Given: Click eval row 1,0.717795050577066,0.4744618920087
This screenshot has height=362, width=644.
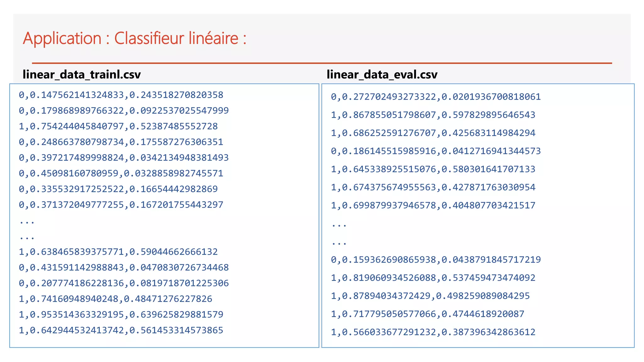Looking at the screenshot, I should [x=428, y=314].
